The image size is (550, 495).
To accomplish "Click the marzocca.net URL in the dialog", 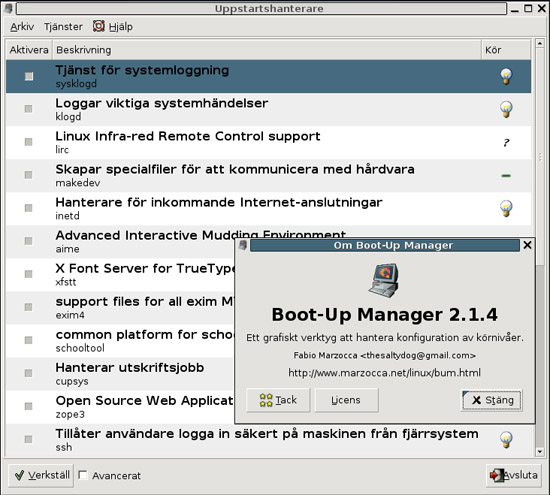I will point(384,373).
